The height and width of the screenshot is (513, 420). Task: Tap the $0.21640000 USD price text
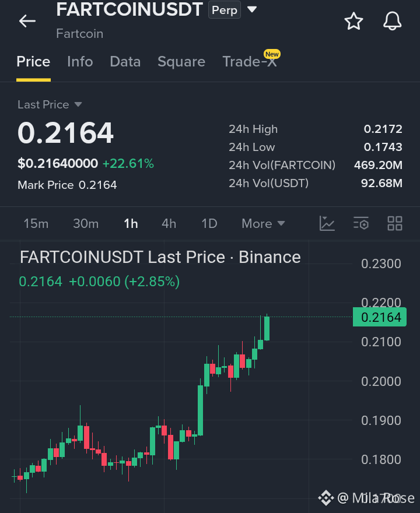tap(58, 164)
